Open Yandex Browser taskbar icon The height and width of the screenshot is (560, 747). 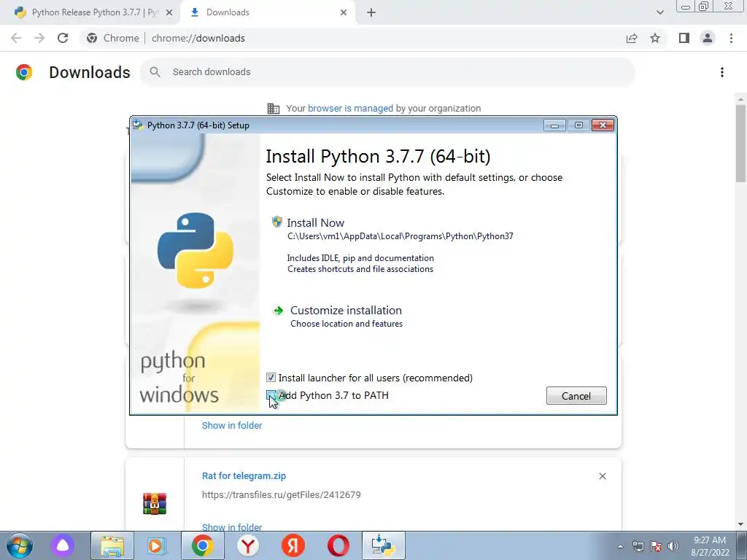point(248,545)
